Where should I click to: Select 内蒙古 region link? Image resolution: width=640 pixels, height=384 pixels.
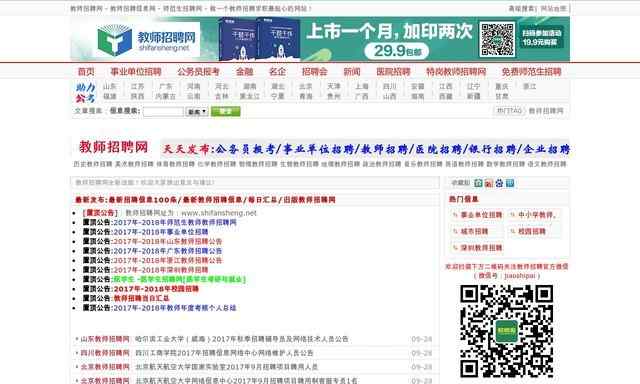(x=166, y=96)
